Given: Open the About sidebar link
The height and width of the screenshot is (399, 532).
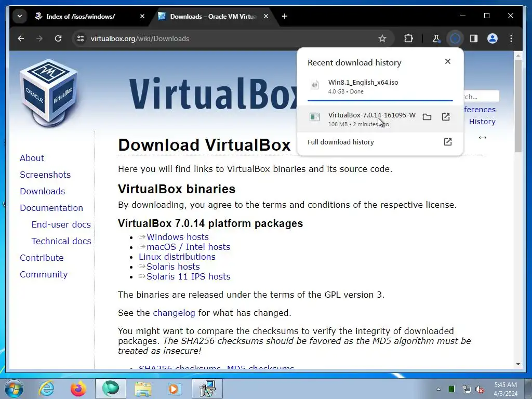Looking at the screenshot, I should 32,158.
